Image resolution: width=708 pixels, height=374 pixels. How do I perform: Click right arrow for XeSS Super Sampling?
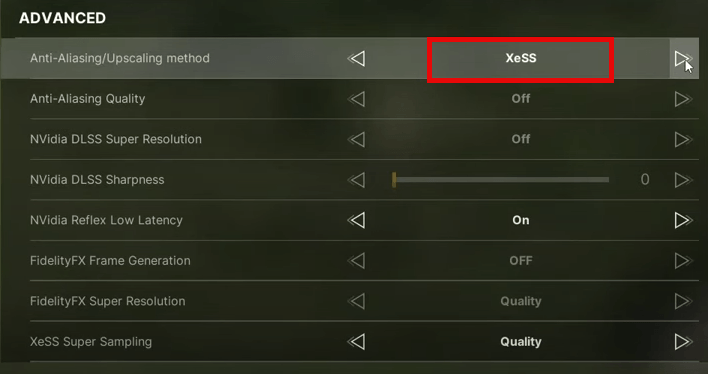click(684, 342)
